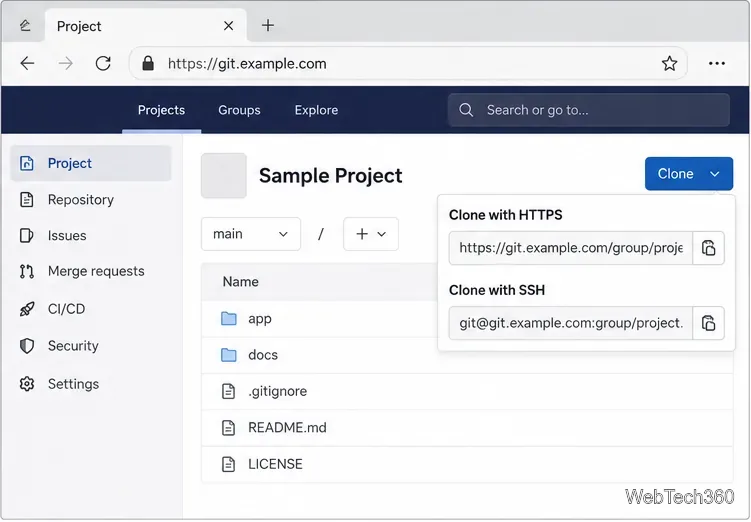Click the magnifier icon in the search bar
751x522 pixels.
pyautogui.click(x=466, y=110)
